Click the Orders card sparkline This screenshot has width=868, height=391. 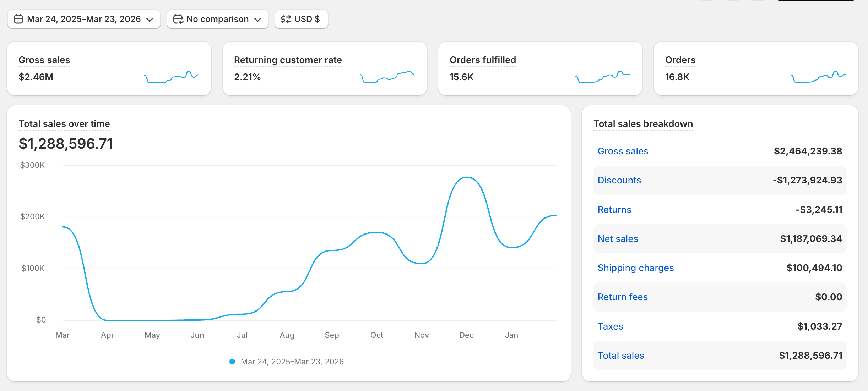click(x=818, y=77)
